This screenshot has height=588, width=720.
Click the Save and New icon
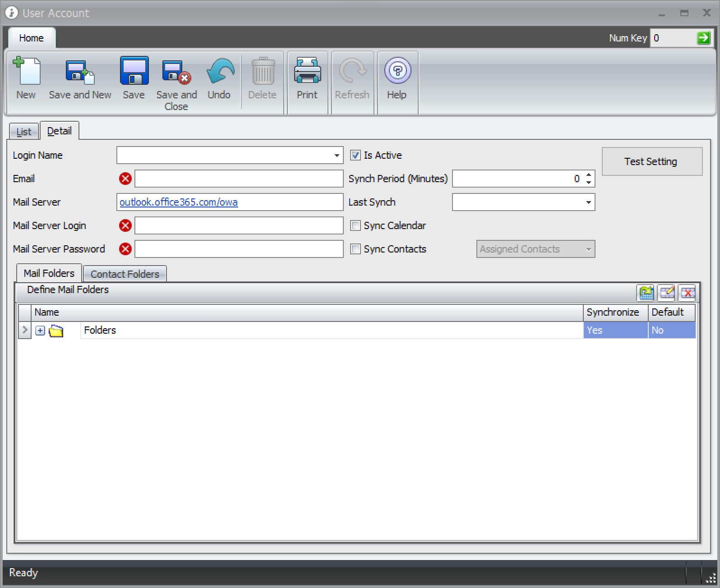click(x=80, y=71)
